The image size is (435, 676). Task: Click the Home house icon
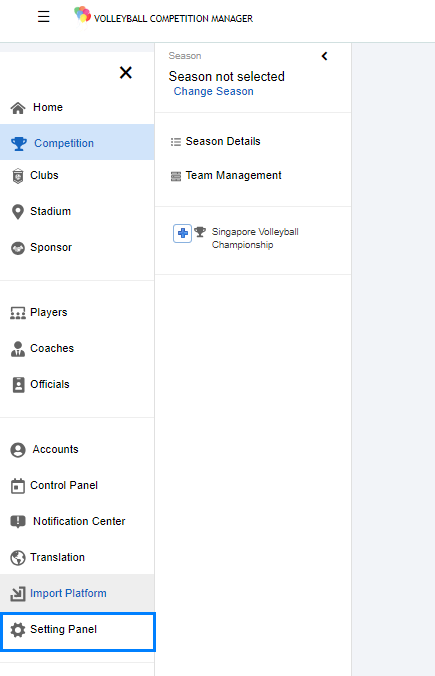click(18, 108)
